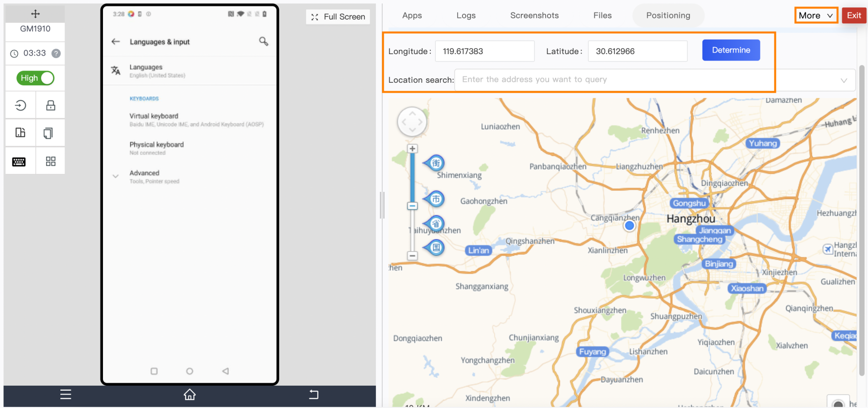Go back from Languages & input
This screenshot has width=868, height=408.
coord(115,42)
